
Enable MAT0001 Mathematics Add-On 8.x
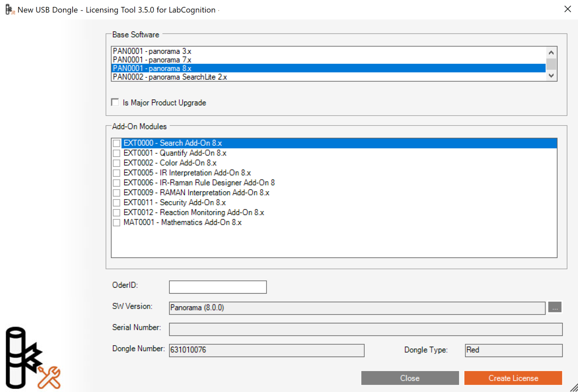pyautogui.click(x=116, y=222)
